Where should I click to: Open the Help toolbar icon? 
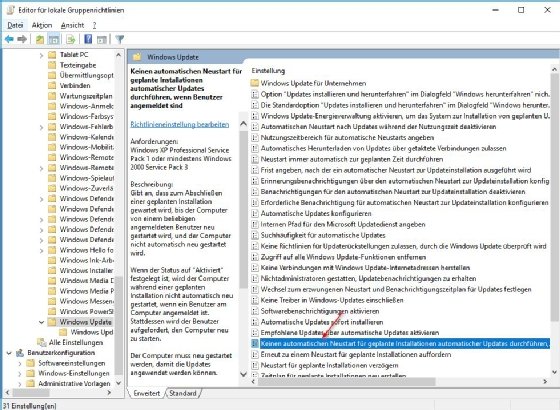(x=88, y=39)
